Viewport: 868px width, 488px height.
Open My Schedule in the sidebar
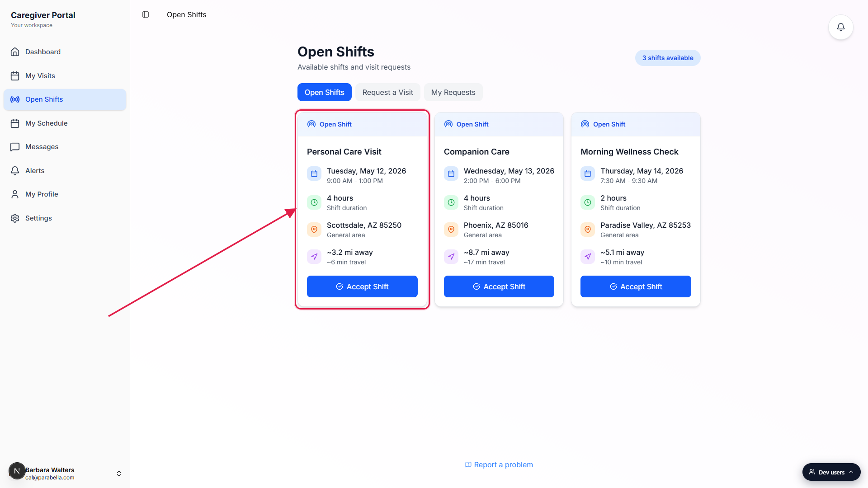click(65, 123)
